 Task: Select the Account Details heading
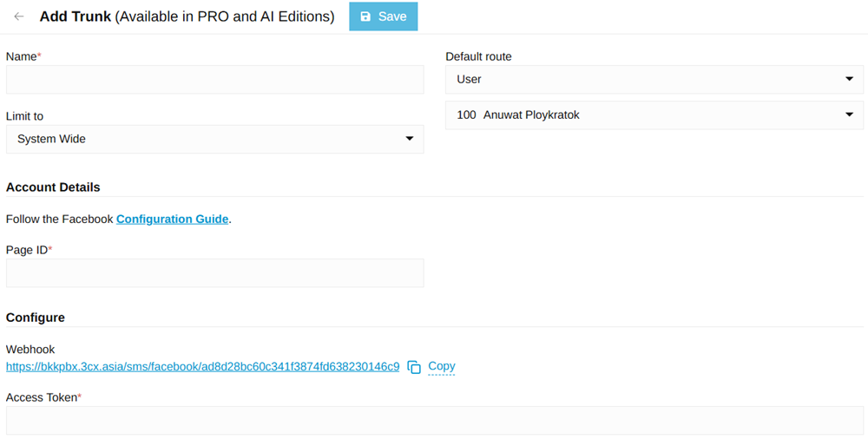[x=53, y=187]
